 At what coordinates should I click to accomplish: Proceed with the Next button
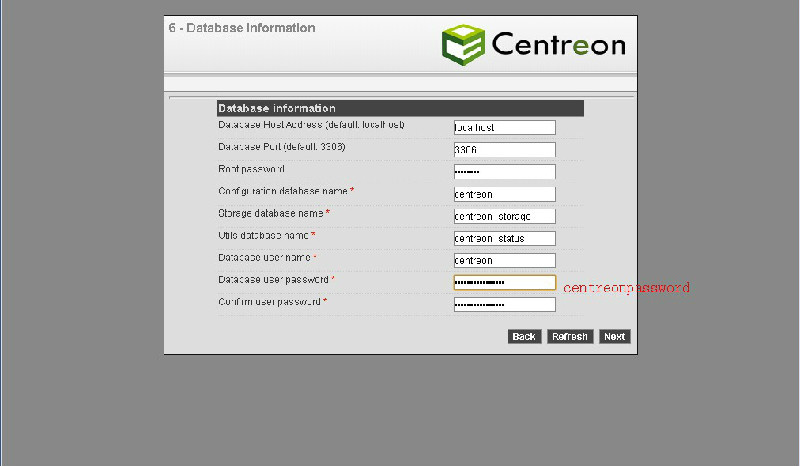(614, 337)
